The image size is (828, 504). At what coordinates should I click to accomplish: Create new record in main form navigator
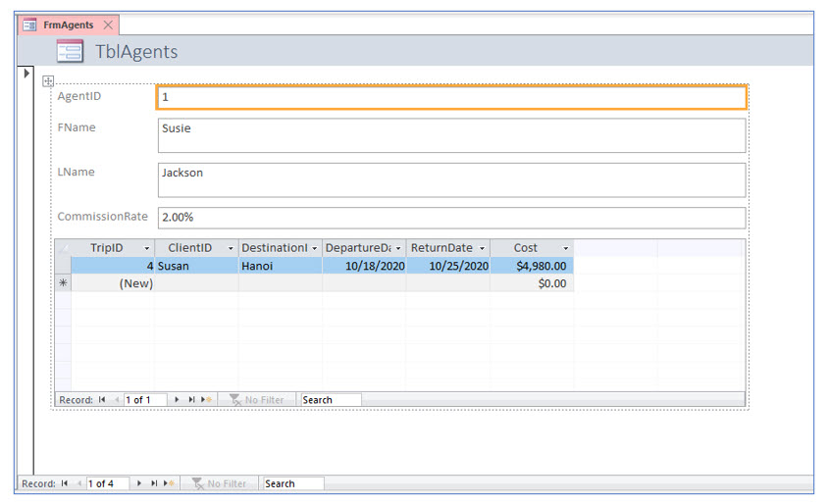[x=169, y=483]
